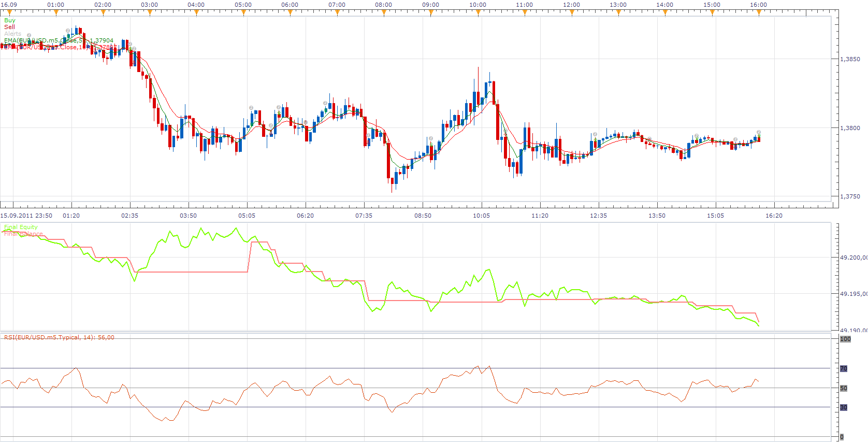
Task: Click the green Buy legend label
Action: [x=10, y=20]
